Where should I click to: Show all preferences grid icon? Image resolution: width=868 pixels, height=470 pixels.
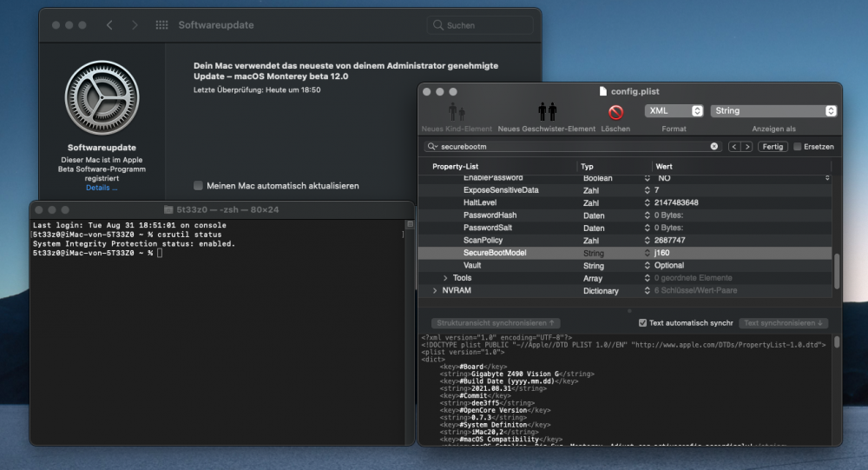coord(161,25)
